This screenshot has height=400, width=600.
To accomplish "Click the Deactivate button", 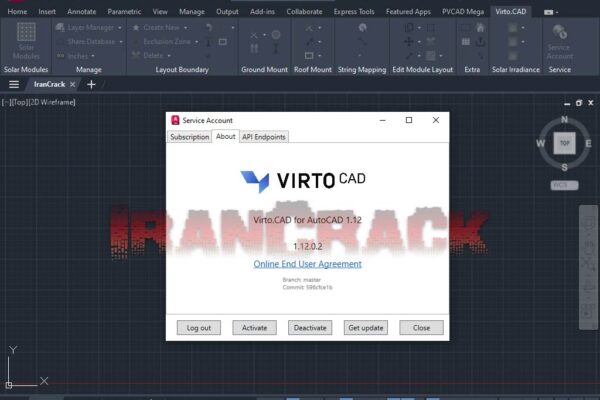I will click(x=310, y=328).
